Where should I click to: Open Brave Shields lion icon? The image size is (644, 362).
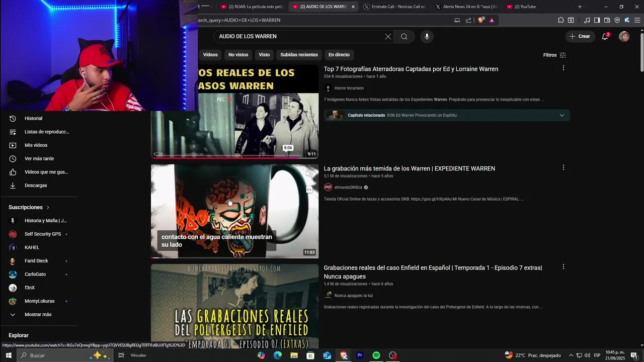point(481,20)
